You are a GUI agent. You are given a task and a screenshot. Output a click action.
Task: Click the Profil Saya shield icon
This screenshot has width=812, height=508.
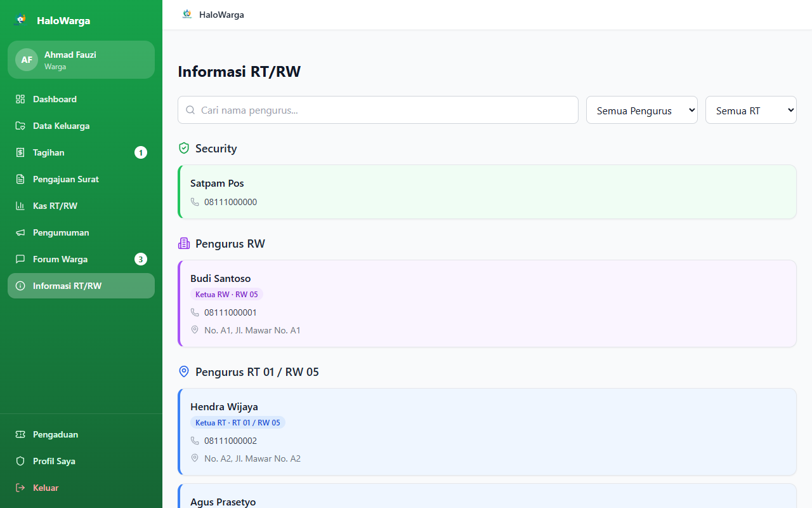(20, 461)
